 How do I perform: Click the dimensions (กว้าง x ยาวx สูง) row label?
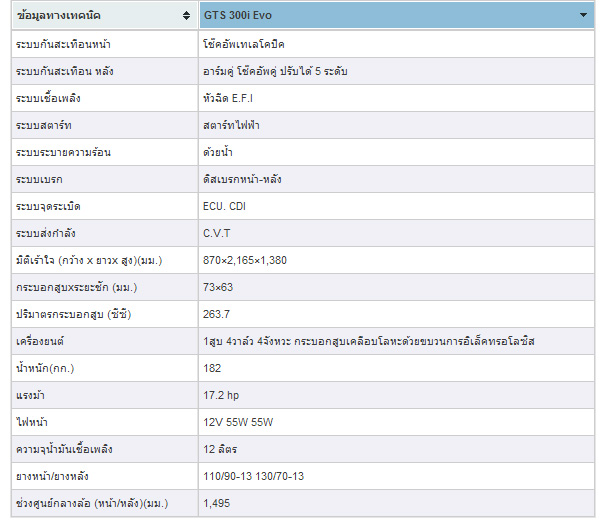pyautogui.click(x=89, y=261)
